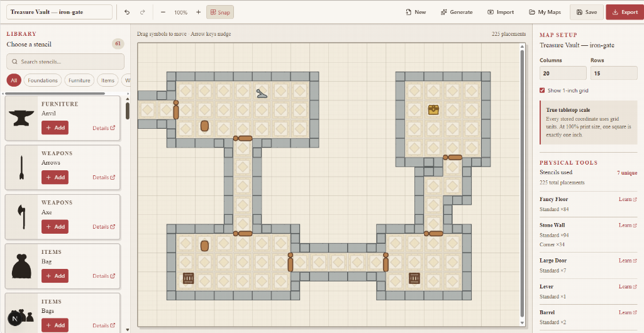The height and width of the screenshot is (333, 644).
Task: Select the Furniture filter chip
Action: pos(79,80)
